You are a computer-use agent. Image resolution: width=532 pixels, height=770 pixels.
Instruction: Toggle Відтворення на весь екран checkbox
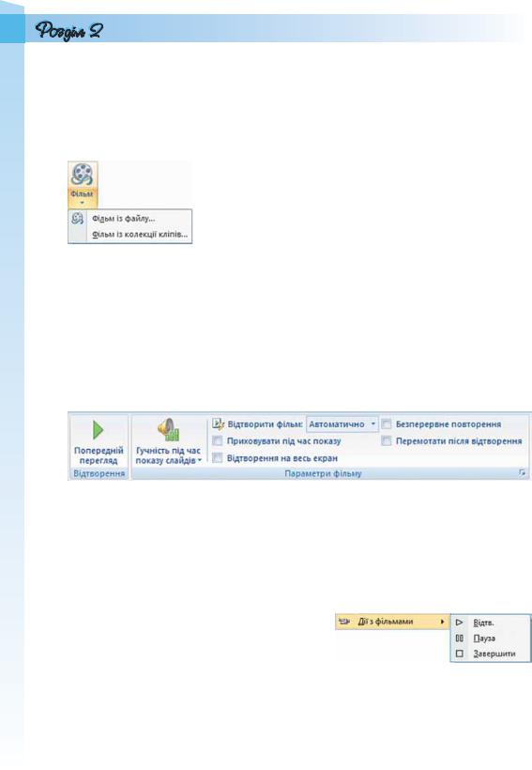click(217, 458)
